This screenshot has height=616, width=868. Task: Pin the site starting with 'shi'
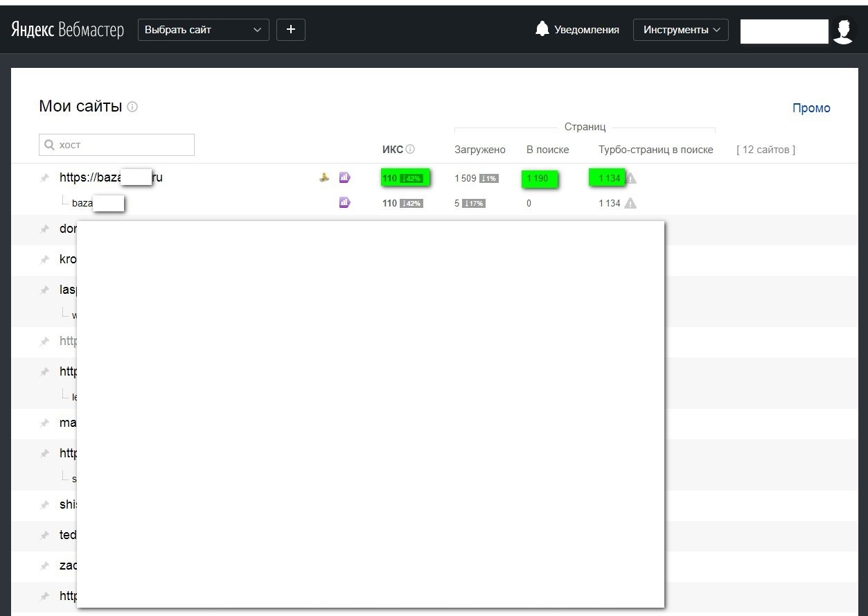coord(44,504)
